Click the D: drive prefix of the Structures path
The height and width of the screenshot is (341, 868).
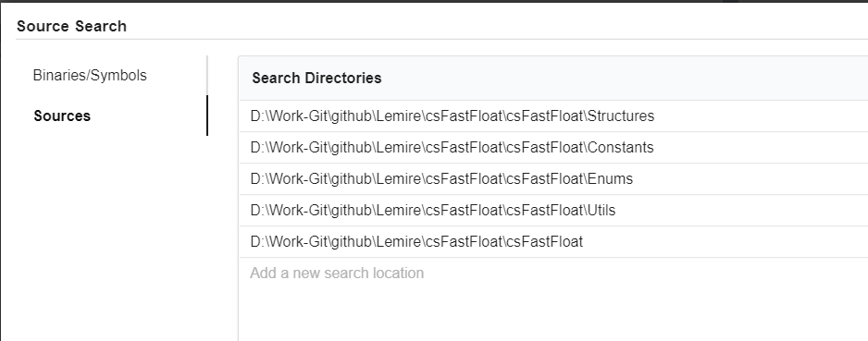tap(257, 116)
